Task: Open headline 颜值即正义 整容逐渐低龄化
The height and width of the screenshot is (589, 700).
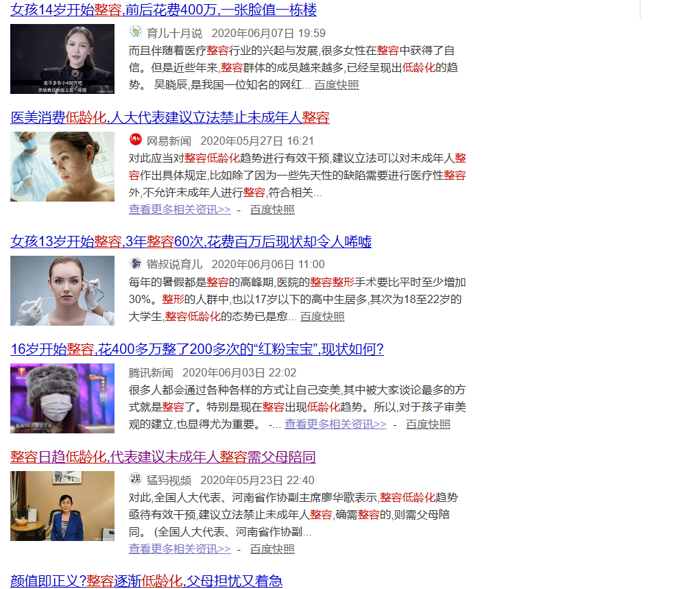Action: (x=147, y=581)
